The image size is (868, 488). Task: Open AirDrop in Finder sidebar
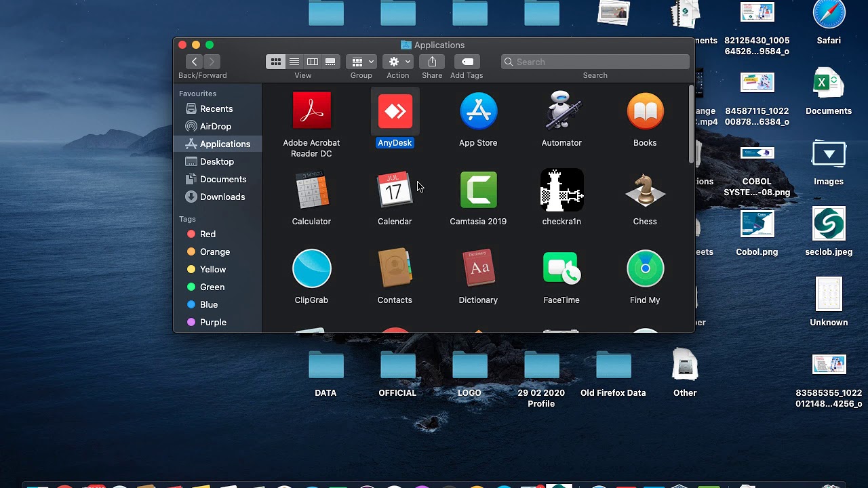pyautogui.click(x=218, y=126)
